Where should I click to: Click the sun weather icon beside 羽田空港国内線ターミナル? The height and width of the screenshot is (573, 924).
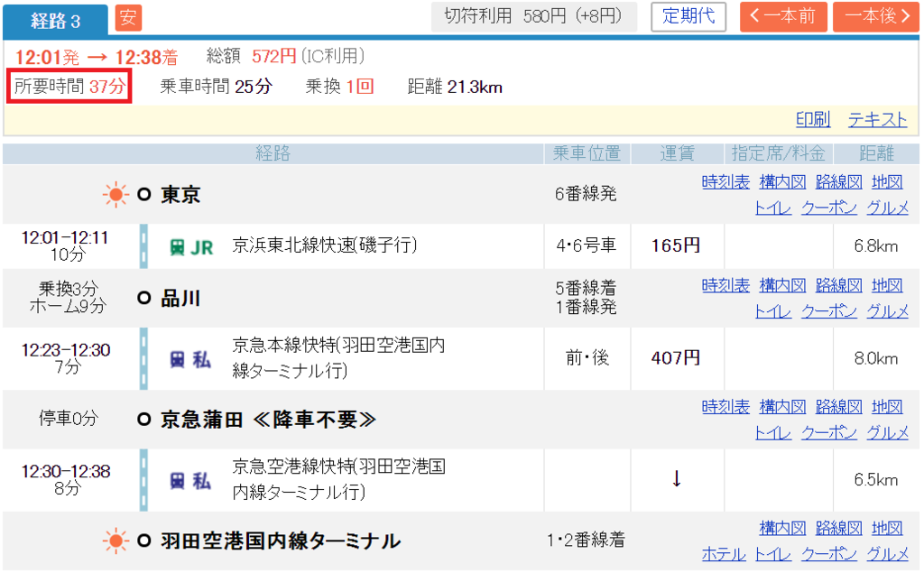click(115, 541)
